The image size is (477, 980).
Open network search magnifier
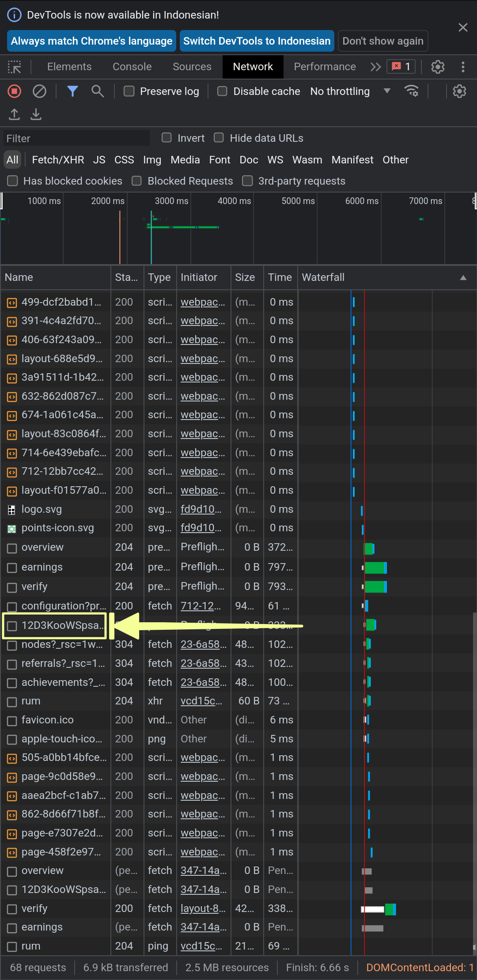click(98, 91)
